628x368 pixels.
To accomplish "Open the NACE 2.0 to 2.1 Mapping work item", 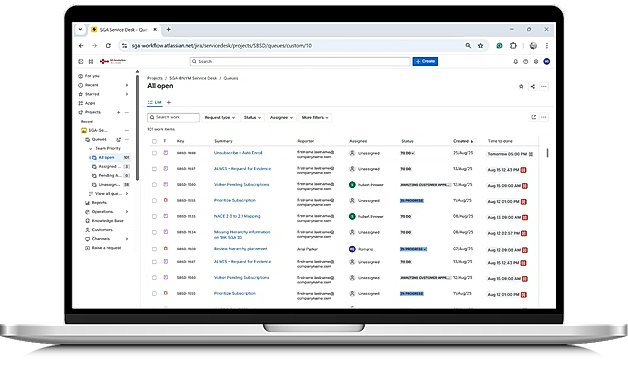I will 237,216.
